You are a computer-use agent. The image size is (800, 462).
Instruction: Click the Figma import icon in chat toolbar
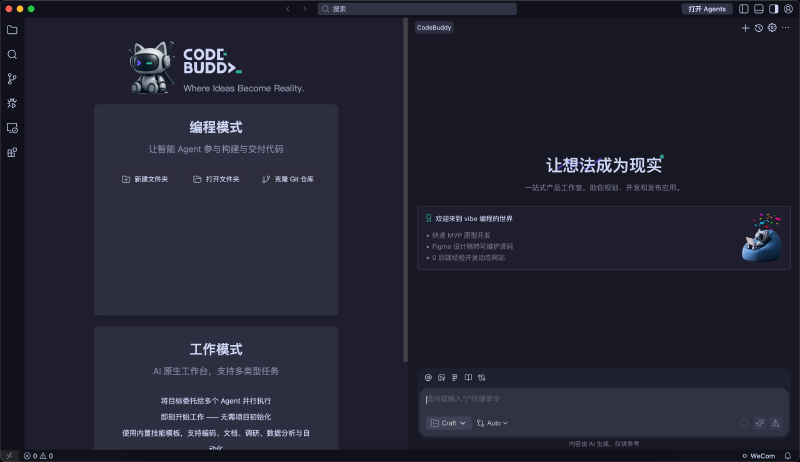click(x=455, y=377)
